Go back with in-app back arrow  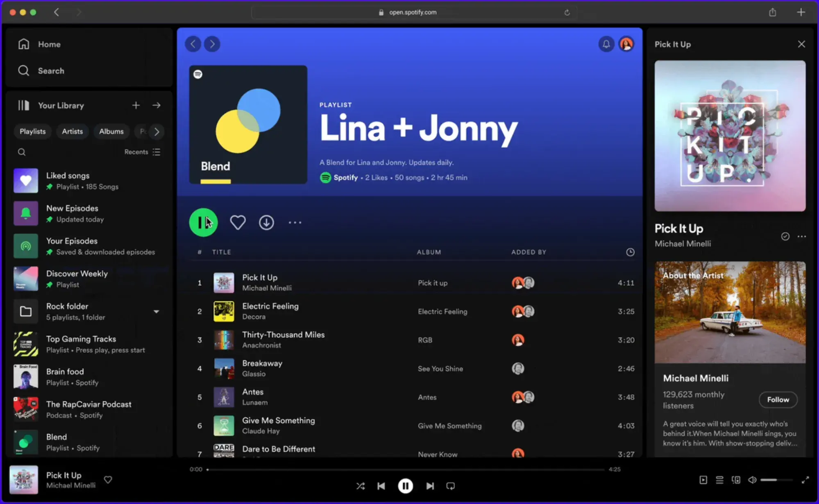193,44
